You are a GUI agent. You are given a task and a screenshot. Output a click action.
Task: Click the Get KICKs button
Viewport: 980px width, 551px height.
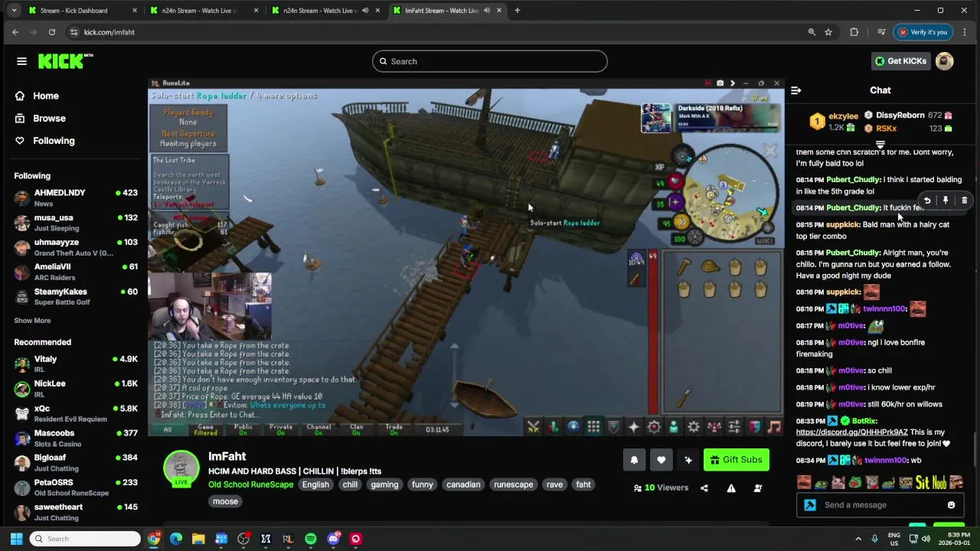point(900,61)
